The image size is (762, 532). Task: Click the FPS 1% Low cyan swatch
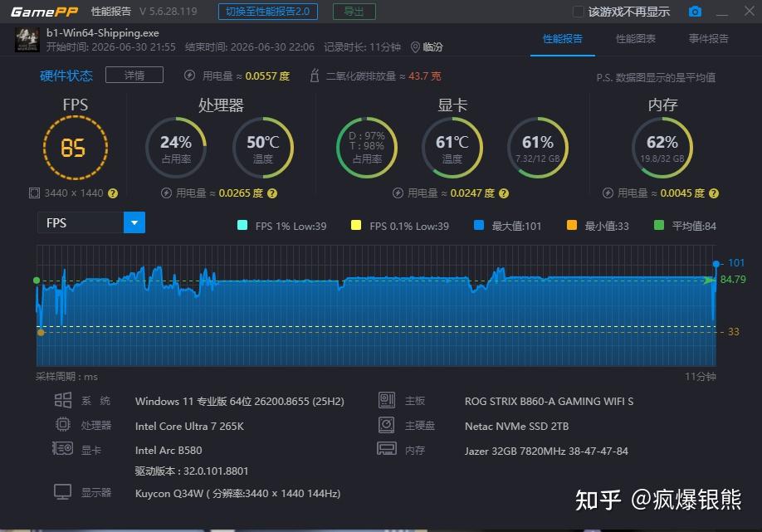pyautogui.click(x=242, y=225)
